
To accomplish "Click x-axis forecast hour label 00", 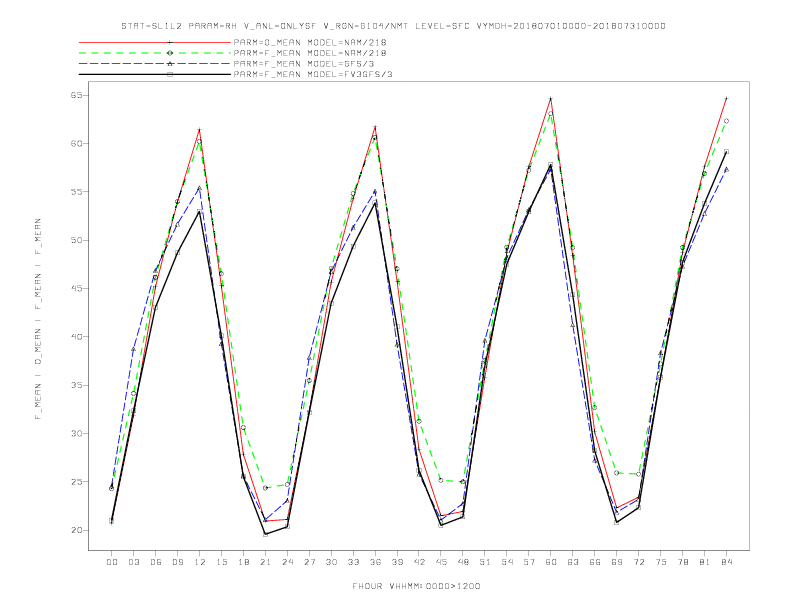I will (112, 562).
